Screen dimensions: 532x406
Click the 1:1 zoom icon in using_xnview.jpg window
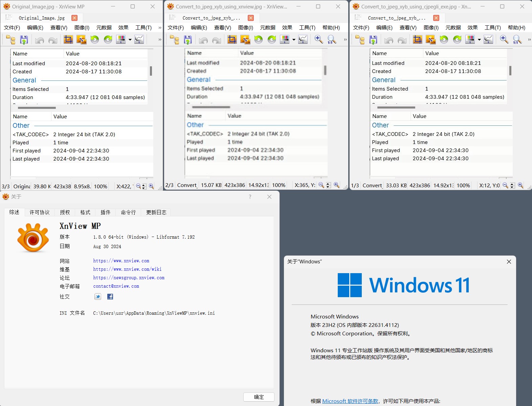332,40
